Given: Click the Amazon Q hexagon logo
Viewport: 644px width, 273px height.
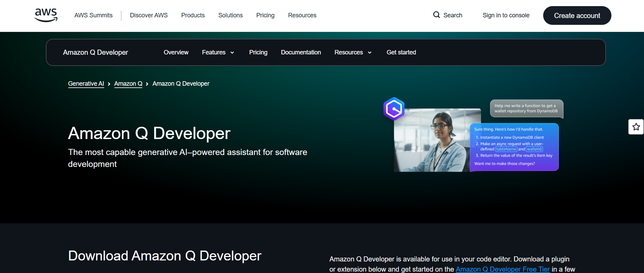Looking at the screenshot, I should [394, 109].
